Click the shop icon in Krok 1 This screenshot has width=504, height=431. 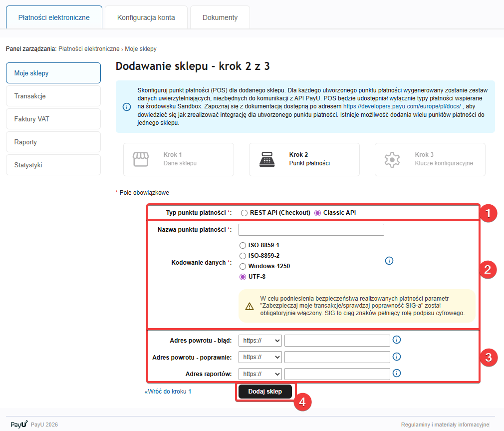tap(141, 159)
